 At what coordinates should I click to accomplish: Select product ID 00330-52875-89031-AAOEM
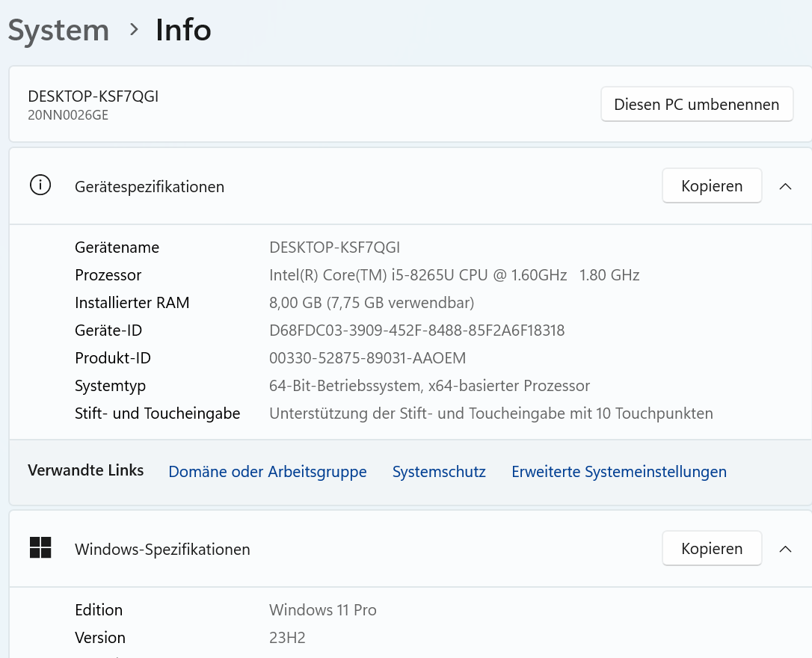tap(368, 358)
